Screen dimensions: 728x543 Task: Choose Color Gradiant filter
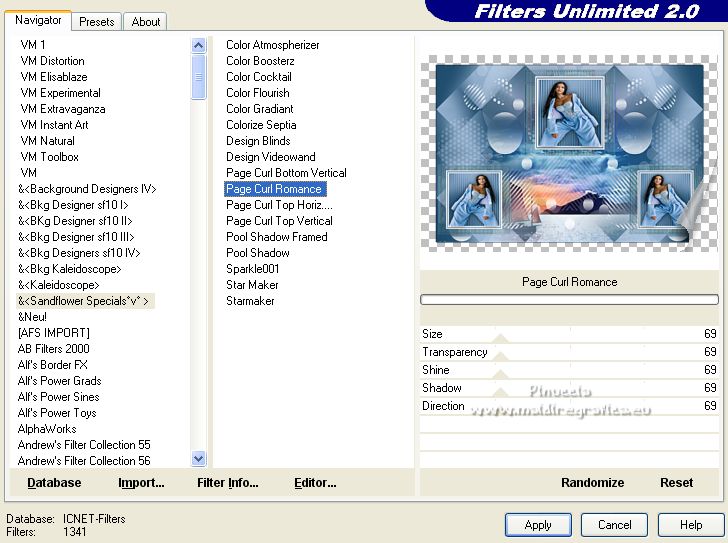coord(260,109)
